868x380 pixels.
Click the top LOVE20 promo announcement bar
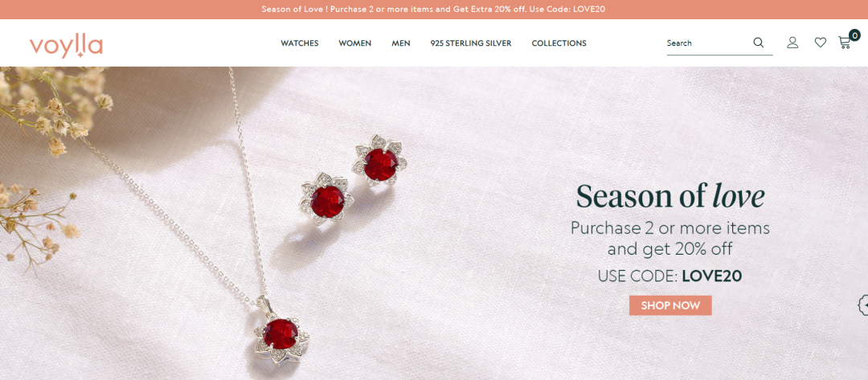click(x=434, y=10)
